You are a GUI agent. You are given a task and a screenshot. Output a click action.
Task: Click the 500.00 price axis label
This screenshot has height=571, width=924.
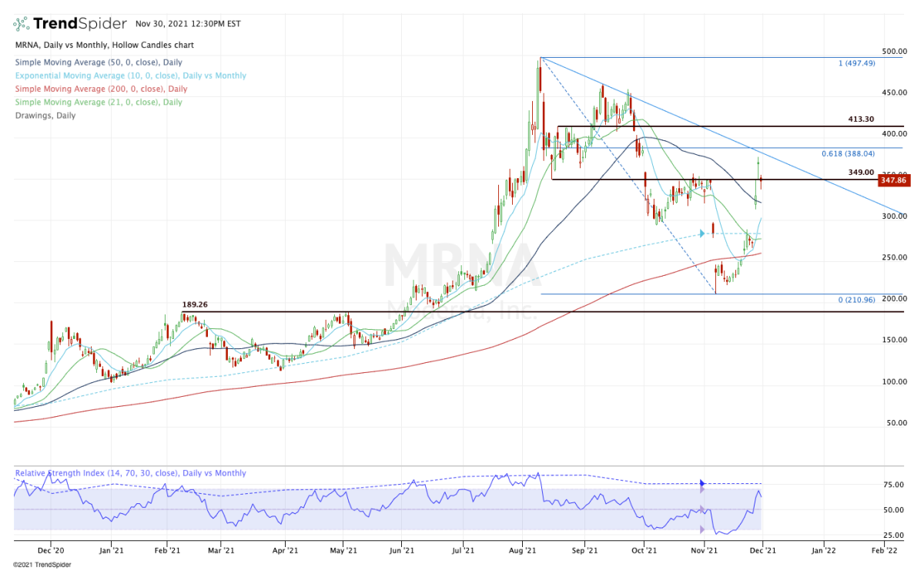[x=893, y=52]
